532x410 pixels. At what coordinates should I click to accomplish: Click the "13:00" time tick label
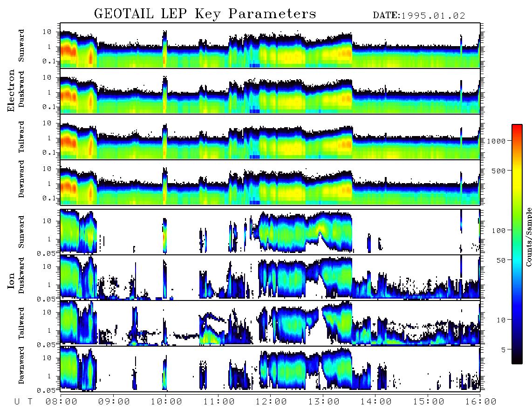[324, 402]
